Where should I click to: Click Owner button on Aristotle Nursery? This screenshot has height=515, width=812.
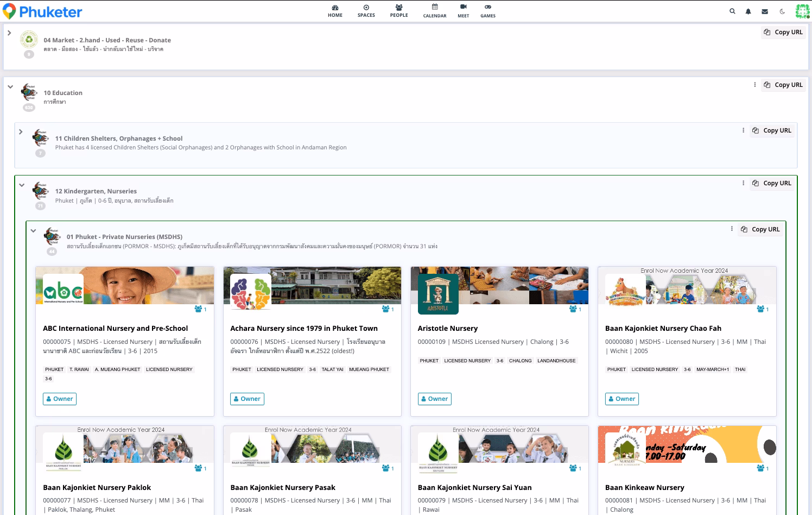click(435, 399)
